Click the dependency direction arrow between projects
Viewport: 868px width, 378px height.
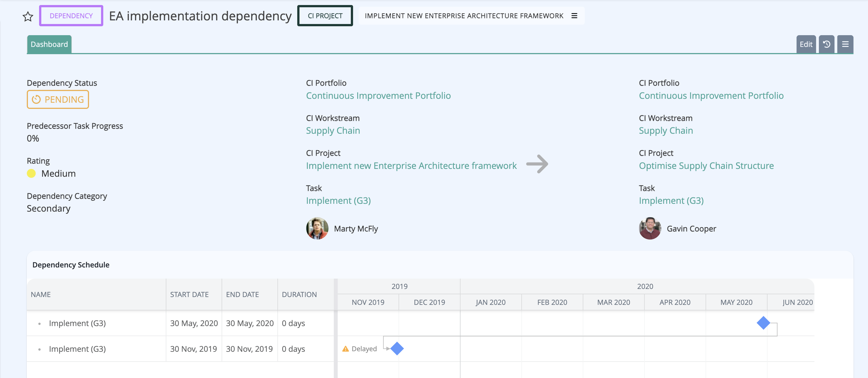tap(538, 164)
